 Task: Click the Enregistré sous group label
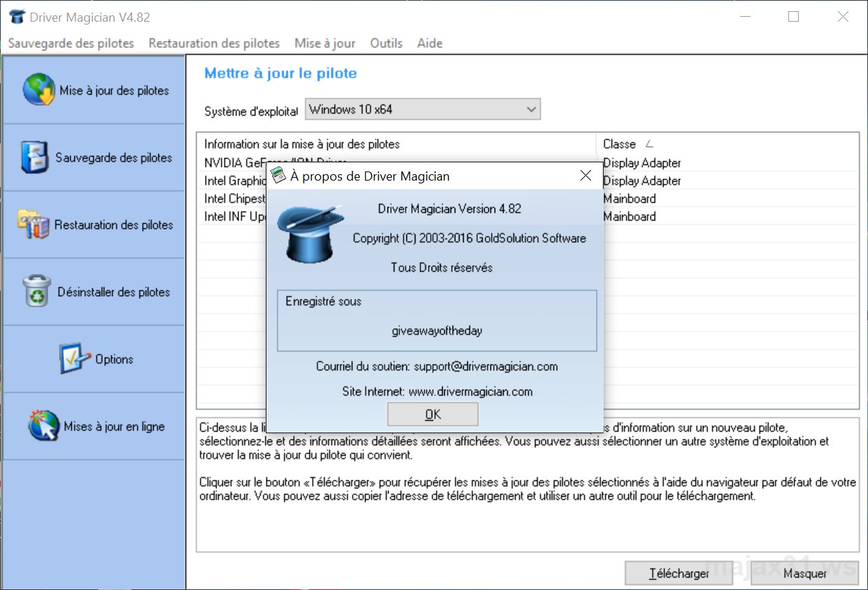tap(323, 302)
